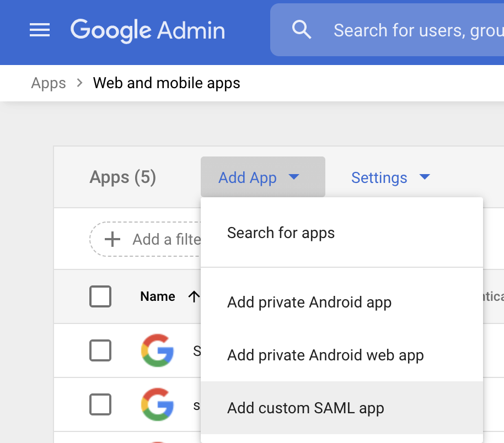
Task: Choose Add private Android app
Action: [x=342, y=302]
